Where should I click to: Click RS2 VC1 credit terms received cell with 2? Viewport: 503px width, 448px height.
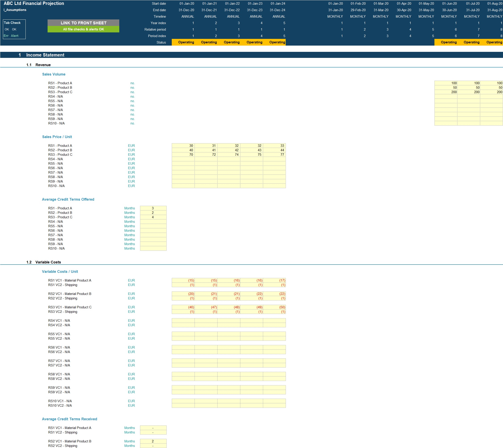point(153,441)
